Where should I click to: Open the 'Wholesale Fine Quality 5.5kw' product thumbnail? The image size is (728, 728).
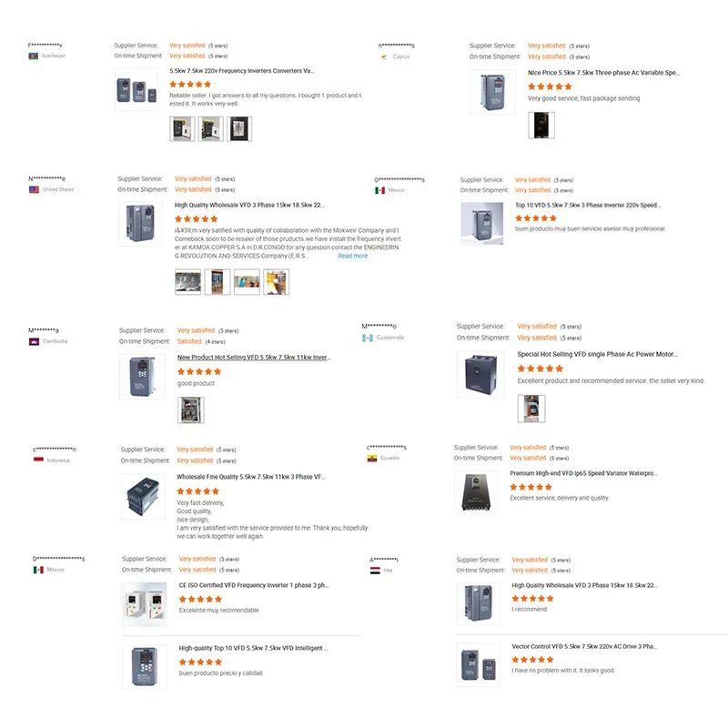[143, 496]
